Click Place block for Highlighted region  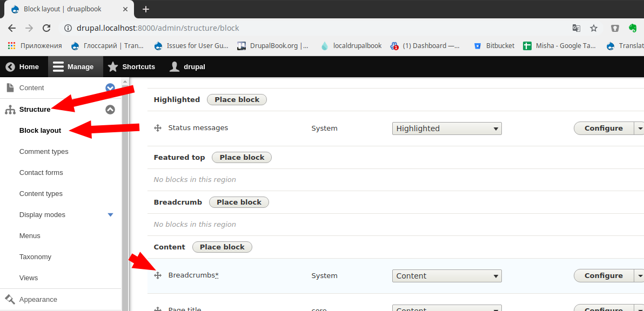coord(237,100)
